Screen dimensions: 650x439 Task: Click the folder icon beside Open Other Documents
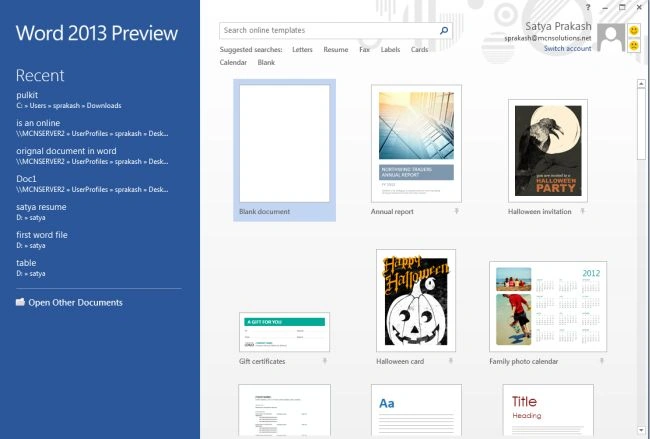point(20,302)
